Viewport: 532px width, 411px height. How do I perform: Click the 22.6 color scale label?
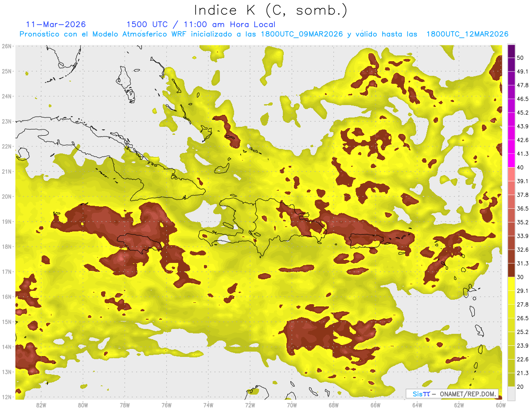[522, 360]
